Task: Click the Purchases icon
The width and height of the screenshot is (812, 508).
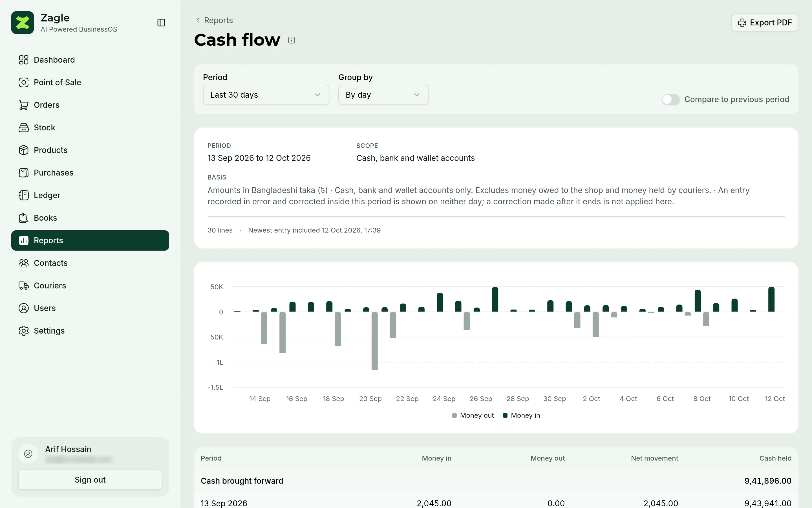Action: click(x=23, y=173)
